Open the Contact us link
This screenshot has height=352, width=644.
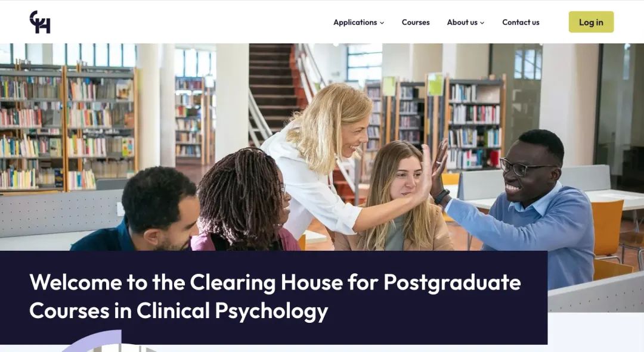coord(521,22)
